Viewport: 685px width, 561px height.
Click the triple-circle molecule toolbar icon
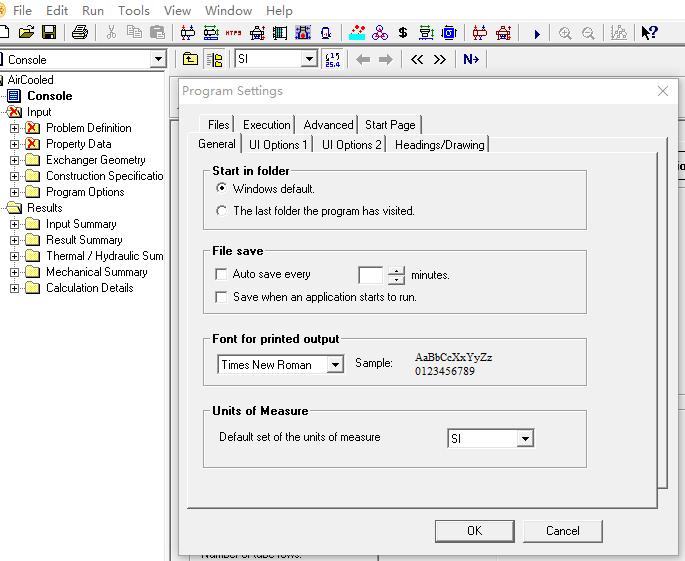pyautogui.click(x=380, y=33)
